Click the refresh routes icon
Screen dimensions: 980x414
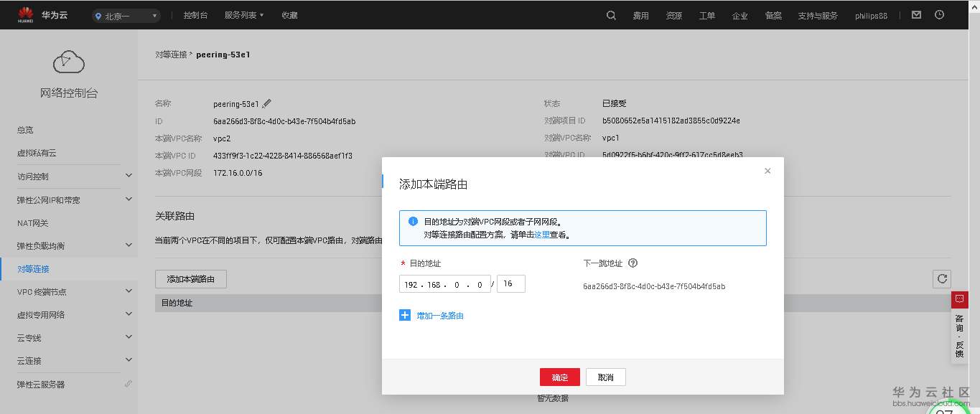(x=942, y=279)
